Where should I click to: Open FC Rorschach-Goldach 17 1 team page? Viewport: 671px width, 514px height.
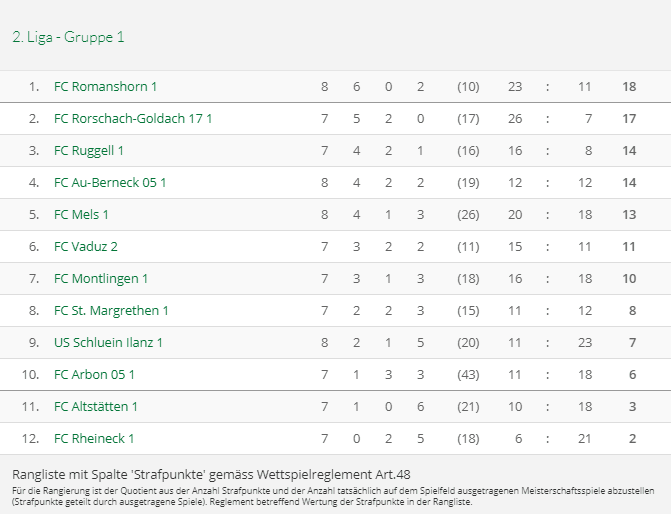point(133,119)
